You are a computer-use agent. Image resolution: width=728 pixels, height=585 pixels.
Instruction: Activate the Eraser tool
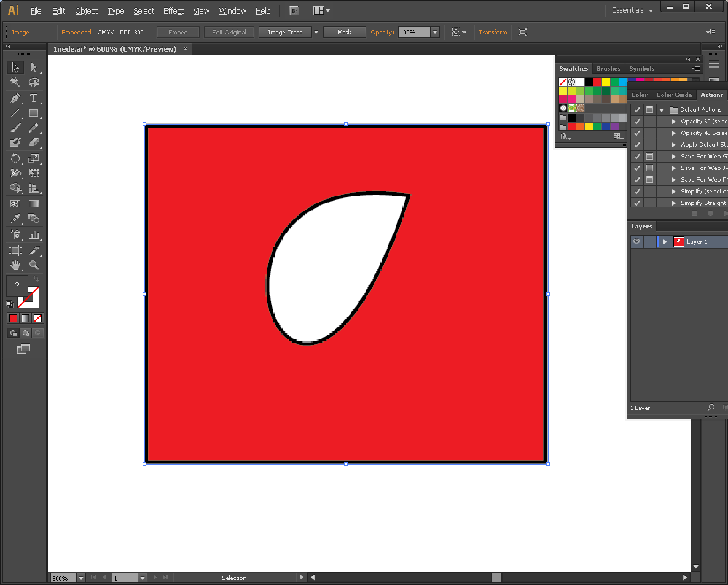point(34,142)
